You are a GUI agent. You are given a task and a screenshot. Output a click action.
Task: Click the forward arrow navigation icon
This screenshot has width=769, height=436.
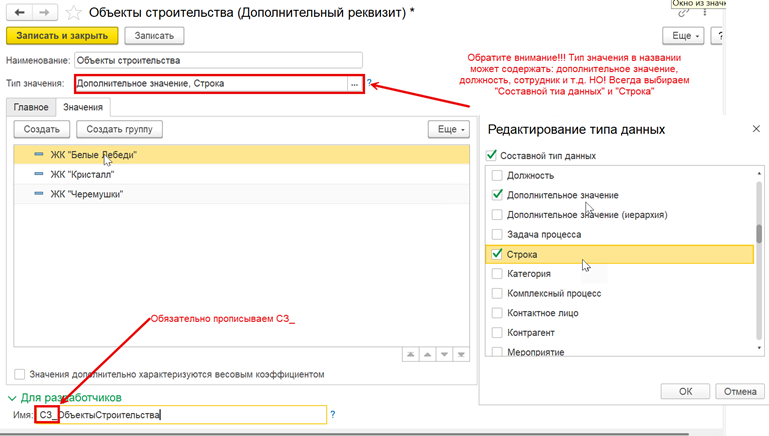[45, 12]
